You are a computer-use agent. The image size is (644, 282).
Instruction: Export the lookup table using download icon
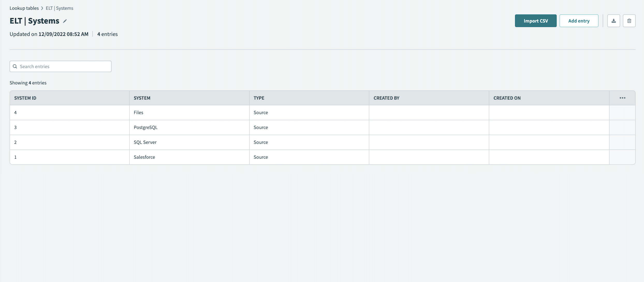pos(614,20)
